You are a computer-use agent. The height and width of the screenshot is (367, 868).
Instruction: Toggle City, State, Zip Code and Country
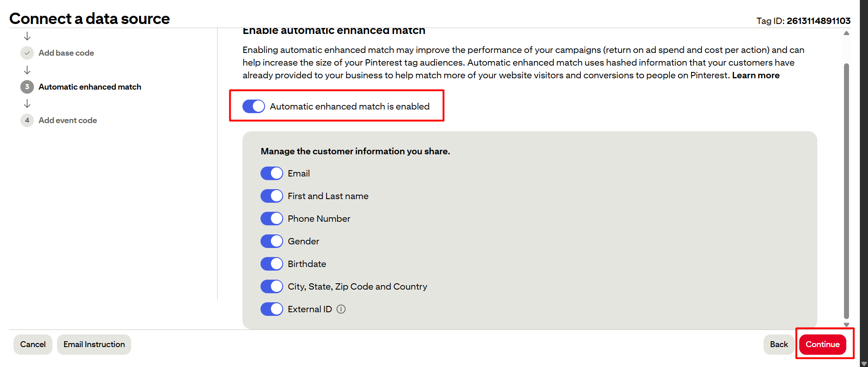(272, 286)
